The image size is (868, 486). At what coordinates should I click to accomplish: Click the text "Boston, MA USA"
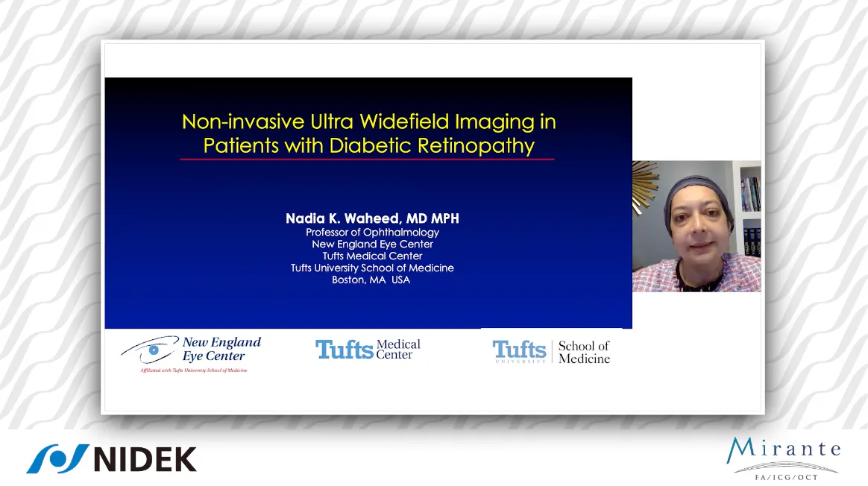pyautogui.click(x=371, y=280)
